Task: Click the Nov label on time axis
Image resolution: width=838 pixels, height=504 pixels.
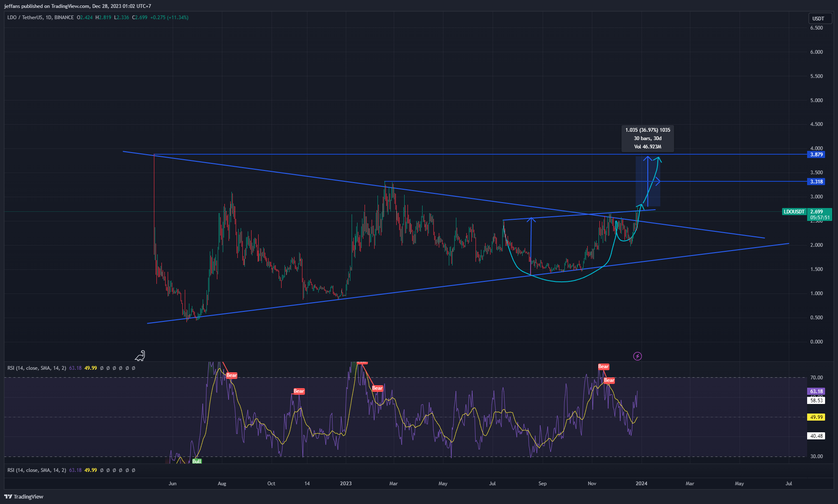Action: coord(592,484)
